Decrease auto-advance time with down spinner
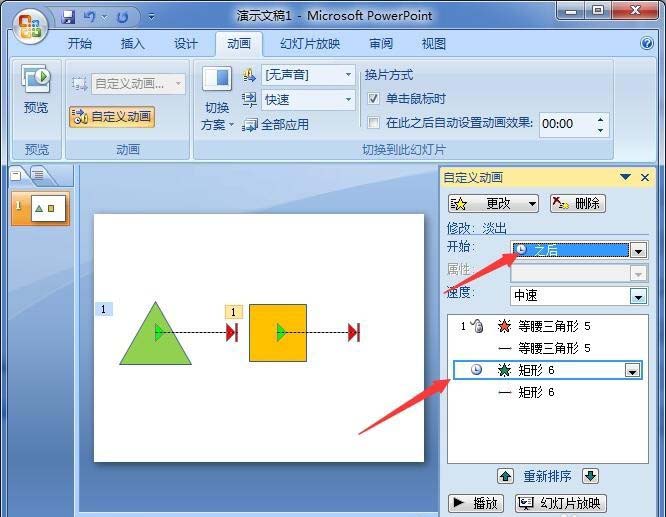The height and width of the screenshot is (517, 666). [x=601, y=130]
